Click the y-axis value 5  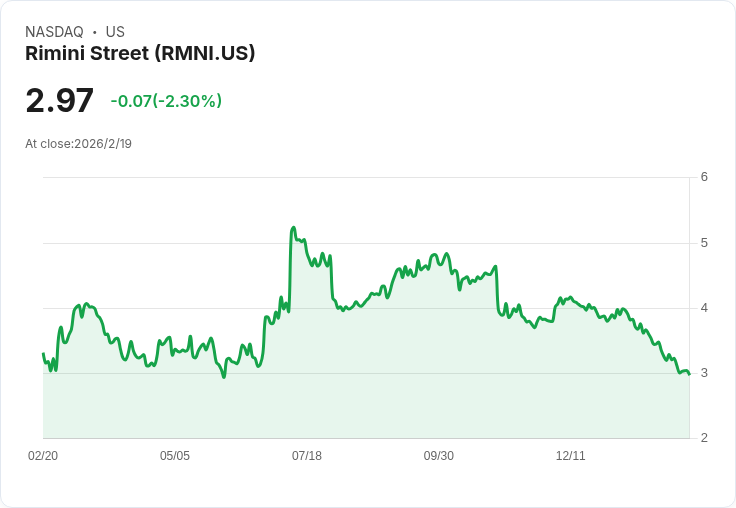(x=704, y=243)
